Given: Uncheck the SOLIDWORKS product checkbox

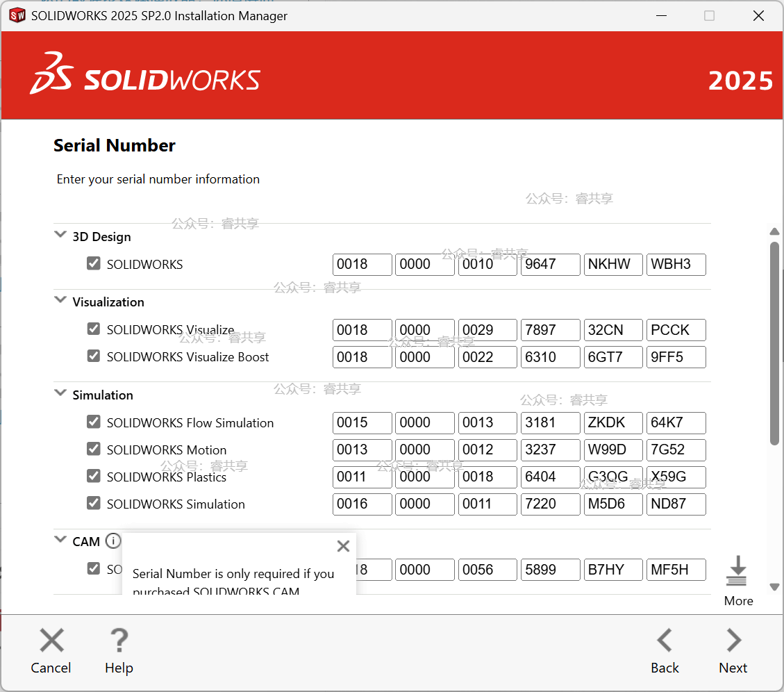Looking at the screenshot, I should point(94,263).
